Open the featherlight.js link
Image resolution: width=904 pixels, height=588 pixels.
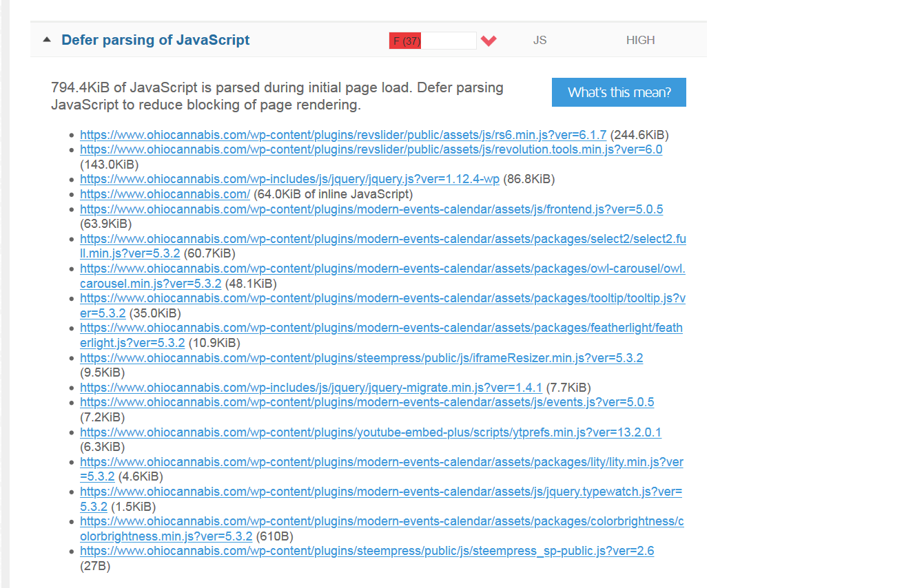[x=381, y=335]
